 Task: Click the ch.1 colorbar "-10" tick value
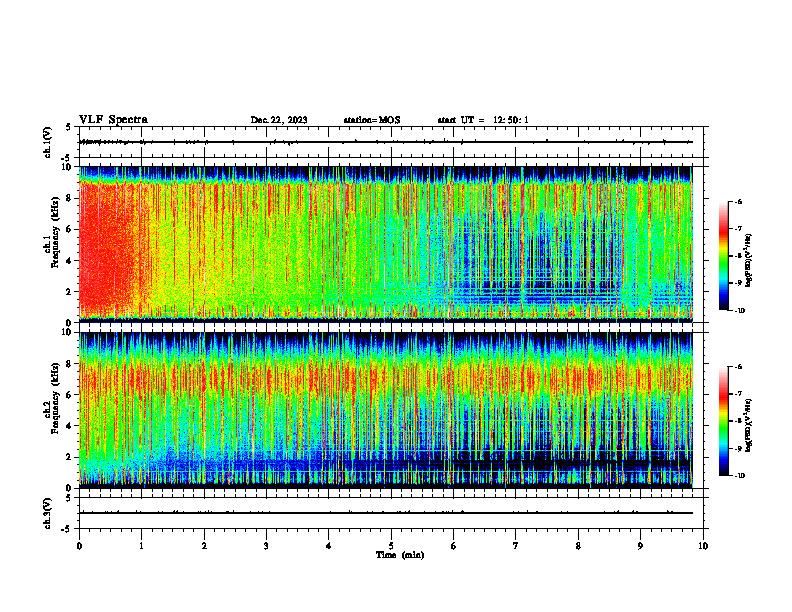(x=739, y=311)
